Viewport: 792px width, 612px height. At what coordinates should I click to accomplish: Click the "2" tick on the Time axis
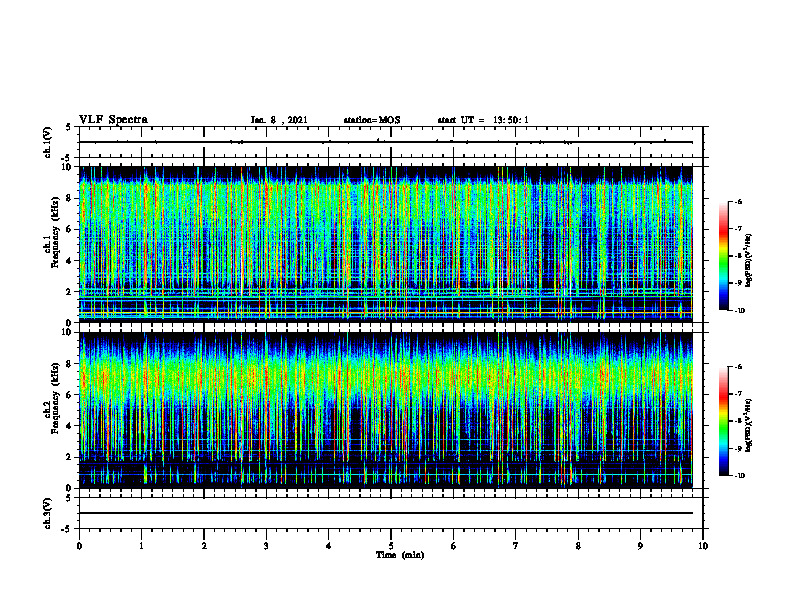click(204, 546)
